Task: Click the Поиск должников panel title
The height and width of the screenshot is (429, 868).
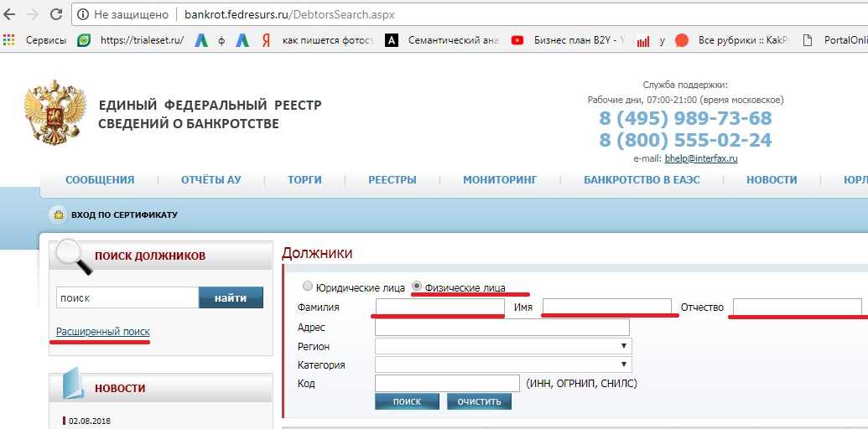Action: click(150, 256)
